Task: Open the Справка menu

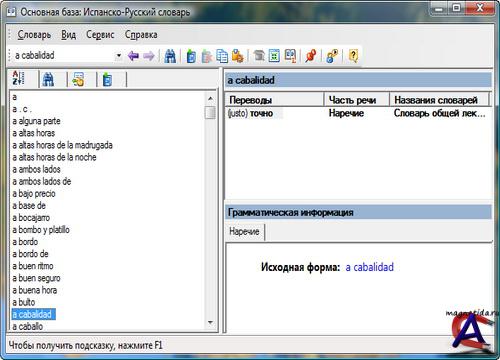Action: [x=141, y=34]
